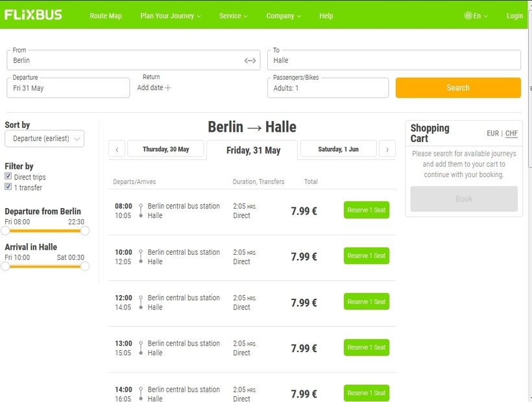
Task: Click the globe language icon
Action: point(468,16)
